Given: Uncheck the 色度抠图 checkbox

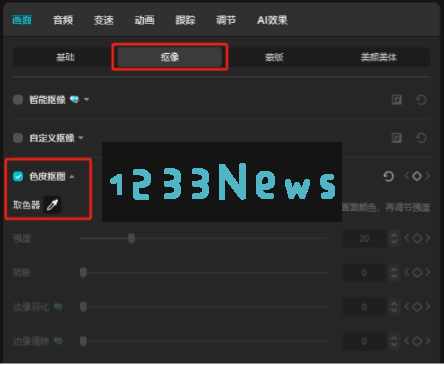Looking at the screenshot, I should (18, 176).
